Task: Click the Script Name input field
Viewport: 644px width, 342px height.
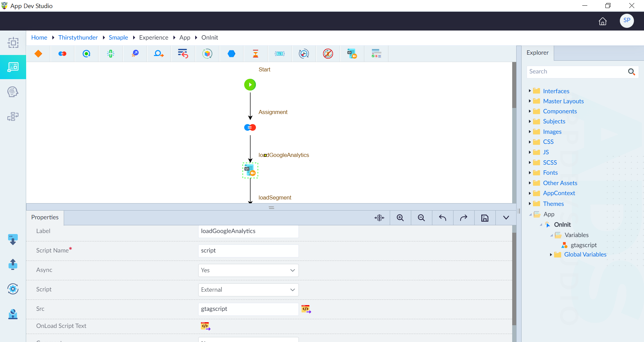Action: [x=248, y=251]
